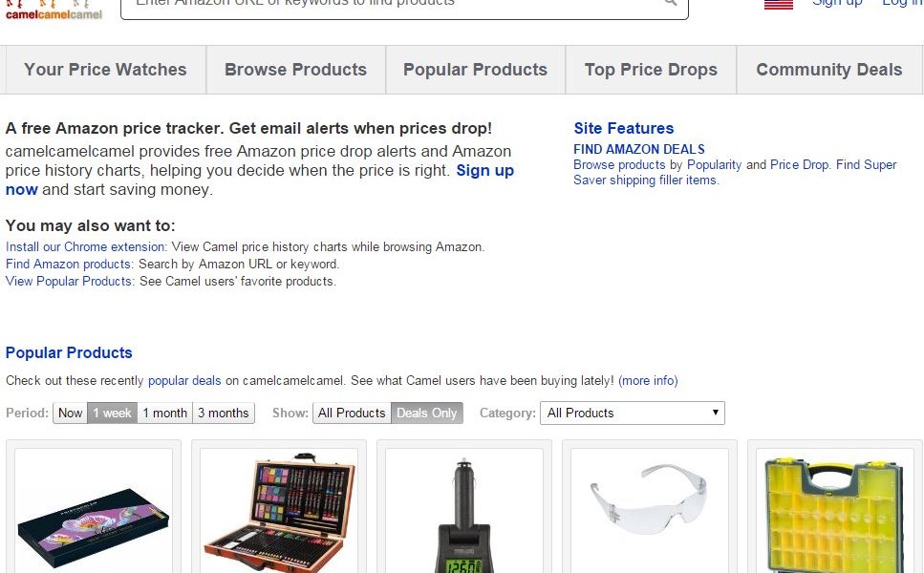Expand the Category dropdown
924x573 pixels.
633,414
